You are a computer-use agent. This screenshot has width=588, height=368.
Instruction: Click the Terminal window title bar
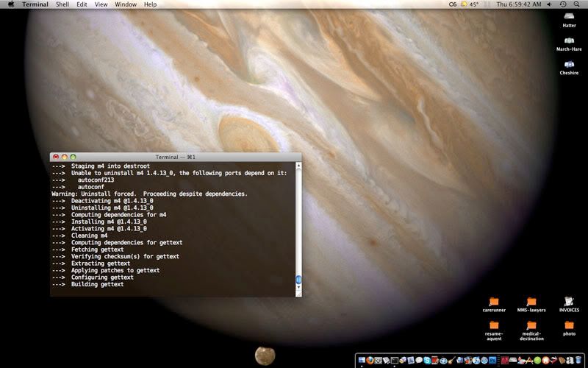pyautogui.click(x=176, y=157)
